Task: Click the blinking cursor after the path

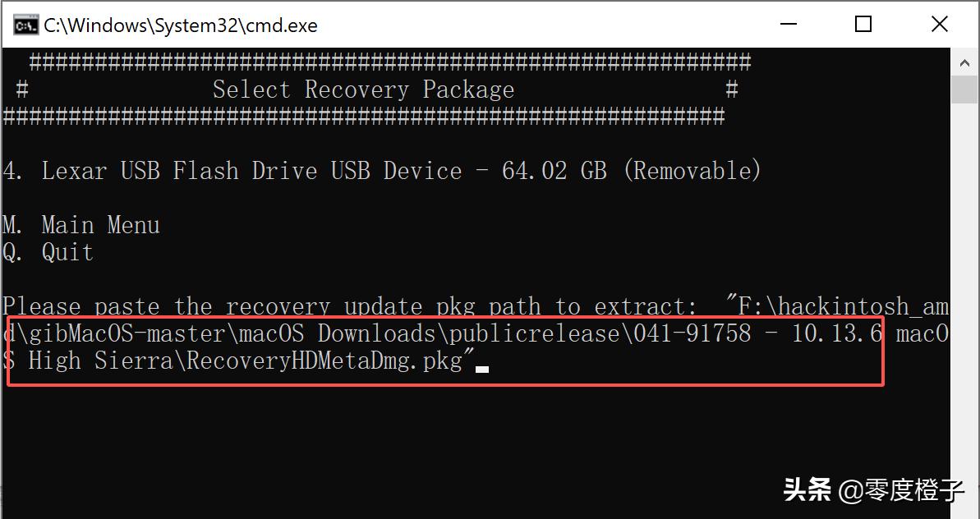Action: click(x=482, y=369)
